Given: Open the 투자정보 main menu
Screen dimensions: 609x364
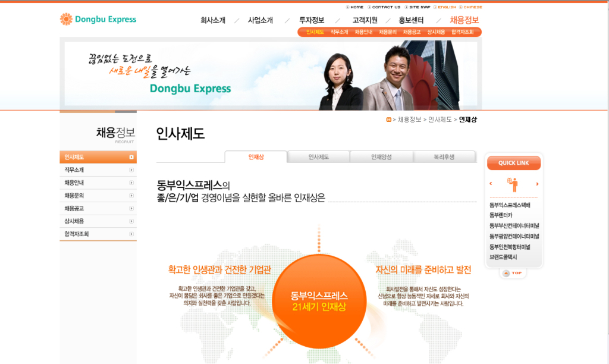Looking at the screenshot, I should [312, 20].
